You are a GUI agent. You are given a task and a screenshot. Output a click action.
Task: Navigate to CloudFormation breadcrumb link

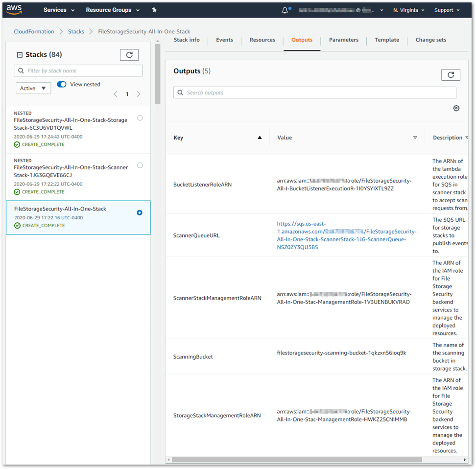point(34,31)
